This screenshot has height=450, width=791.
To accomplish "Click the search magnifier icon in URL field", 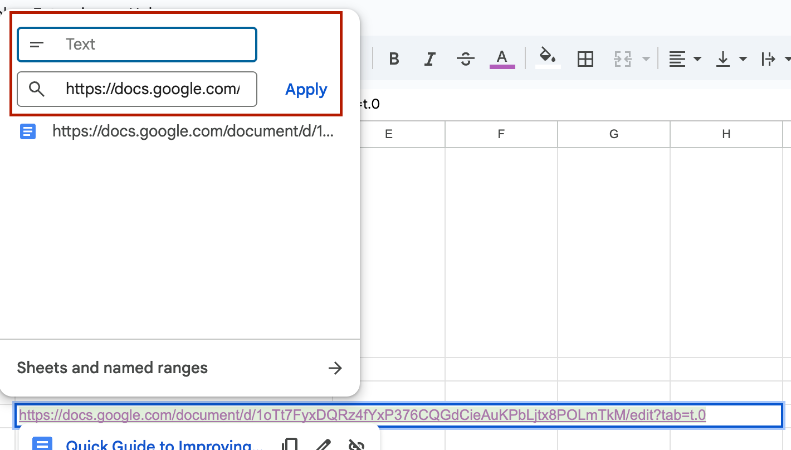I will click(36, 89).
